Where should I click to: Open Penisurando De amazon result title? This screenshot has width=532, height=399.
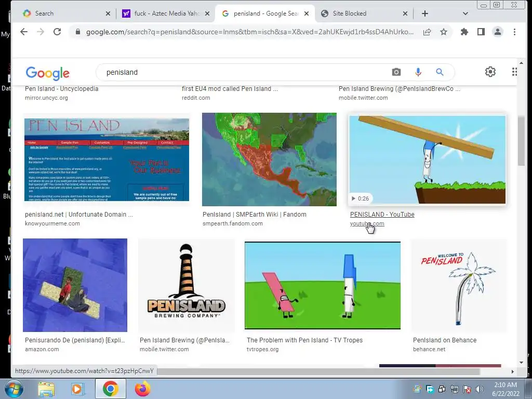pos(75,340)
